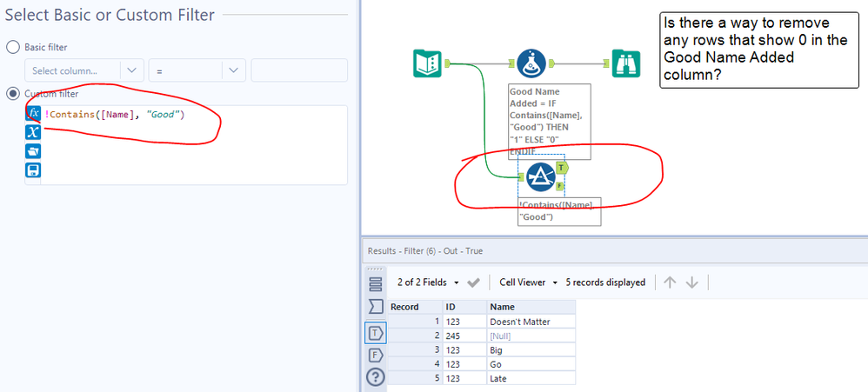
Task: Select record number 5 row header
Action: [x=415, y=379]
